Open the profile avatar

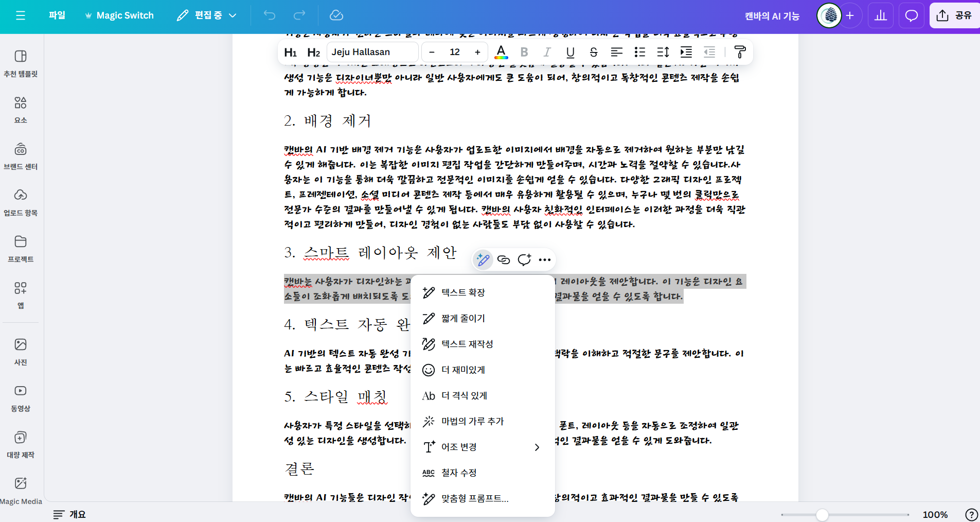click(x=829, y=15)
